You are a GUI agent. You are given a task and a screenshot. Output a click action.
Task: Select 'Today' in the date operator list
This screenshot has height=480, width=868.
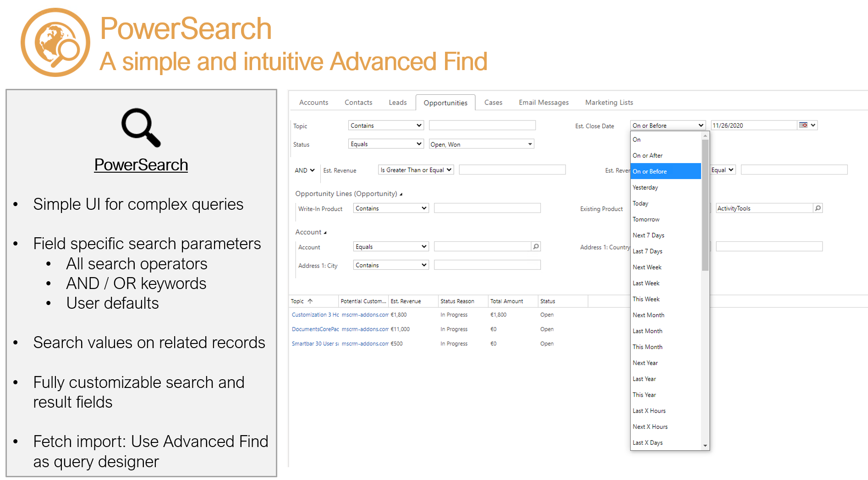(640, 203)
